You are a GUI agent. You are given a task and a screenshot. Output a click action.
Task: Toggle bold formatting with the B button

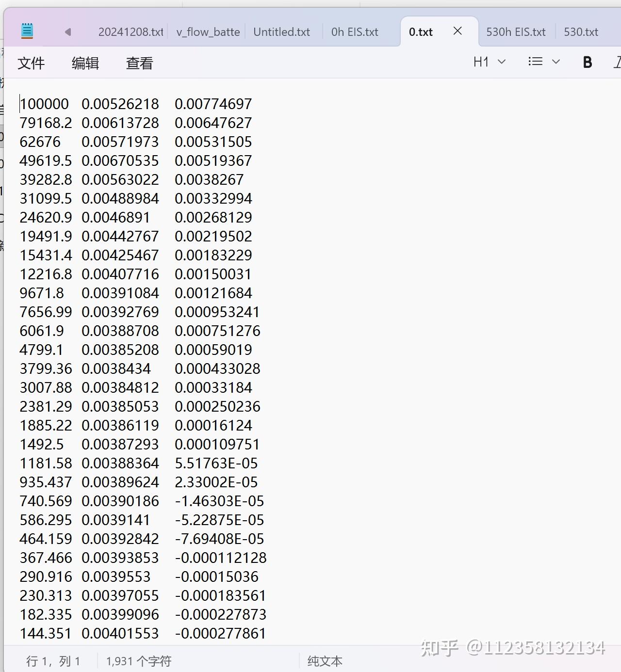587,62
